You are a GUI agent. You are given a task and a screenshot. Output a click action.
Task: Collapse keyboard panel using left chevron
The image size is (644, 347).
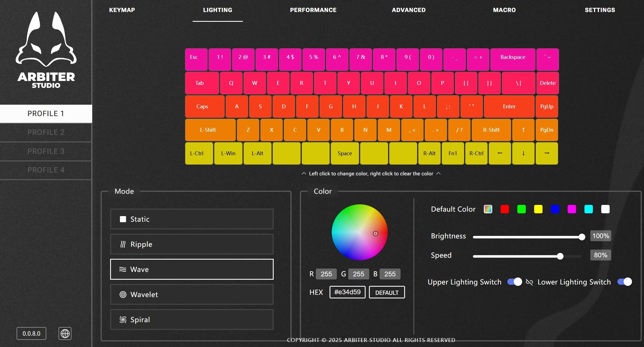click(304, 174)
